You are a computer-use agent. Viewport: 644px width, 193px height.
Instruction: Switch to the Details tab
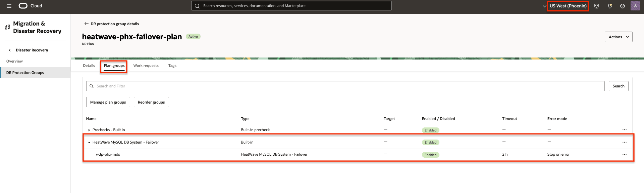pyautogui.click(x=89, y=66)
